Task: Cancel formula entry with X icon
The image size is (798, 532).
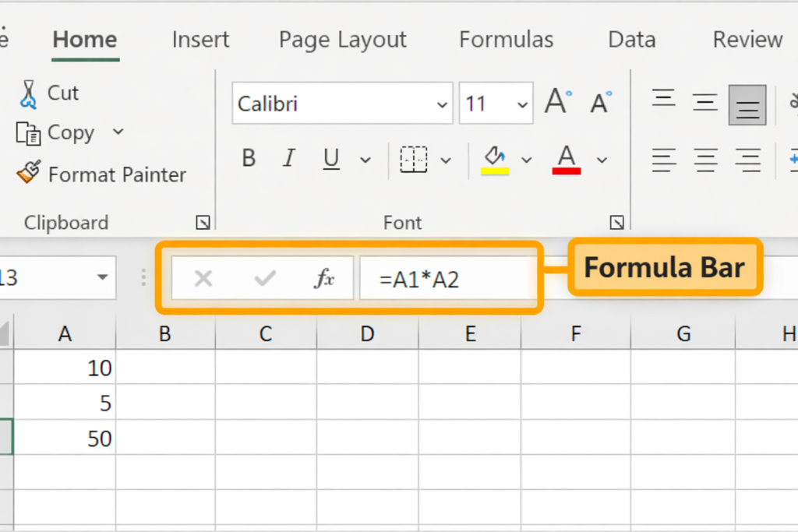Action: pyautogui.click(x=203, y=279)
